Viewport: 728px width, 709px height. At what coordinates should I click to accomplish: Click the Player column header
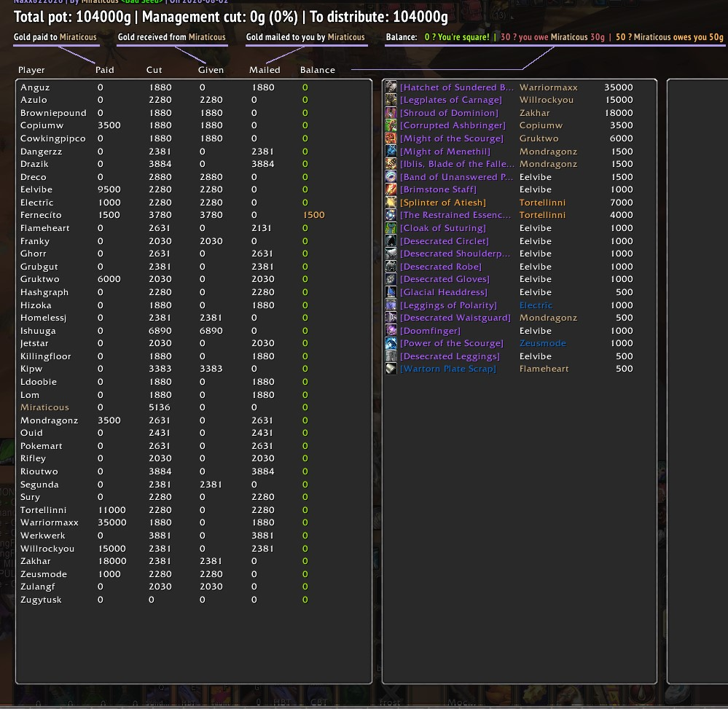31,70
